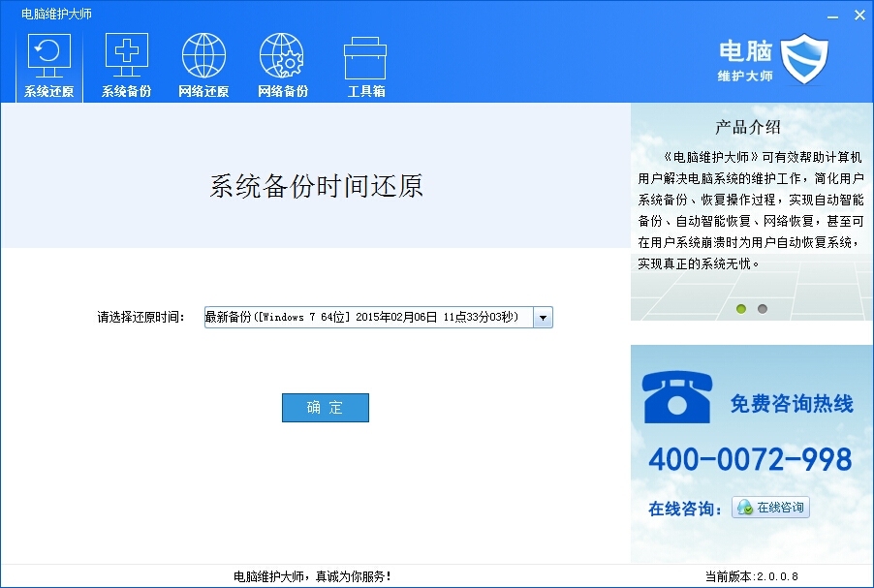Click the 当前版本:2.0.0.8 version text
Screen dimensions: 874x588
(751, 576)
